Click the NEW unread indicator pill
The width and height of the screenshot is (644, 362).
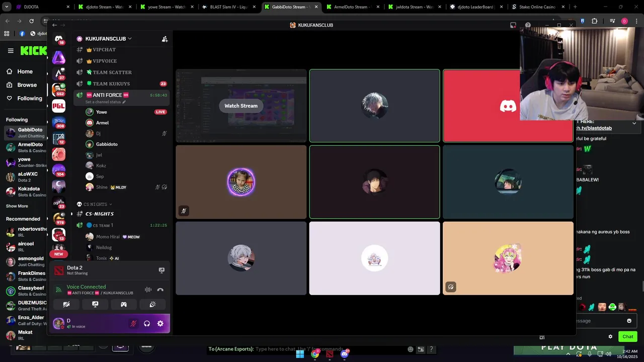(59, 254)
